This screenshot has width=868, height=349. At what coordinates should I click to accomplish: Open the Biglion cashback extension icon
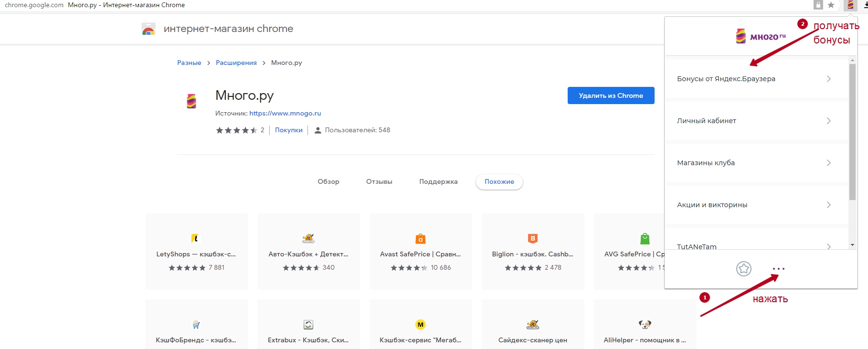532,238
